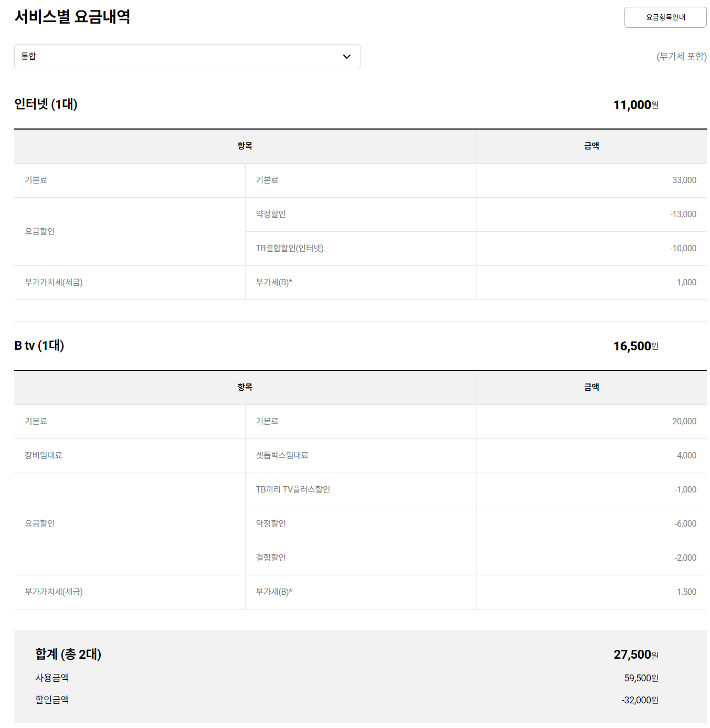Click the 장비임대료 category cell
710x728 pixels.
click(44, 456)
